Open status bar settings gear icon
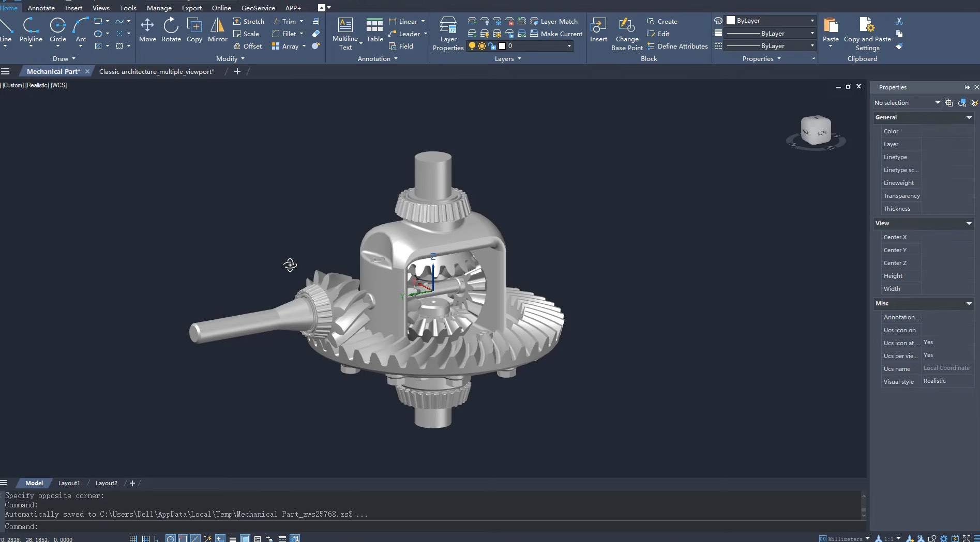This screenshot has width=980, height=542. click(944, 538)
